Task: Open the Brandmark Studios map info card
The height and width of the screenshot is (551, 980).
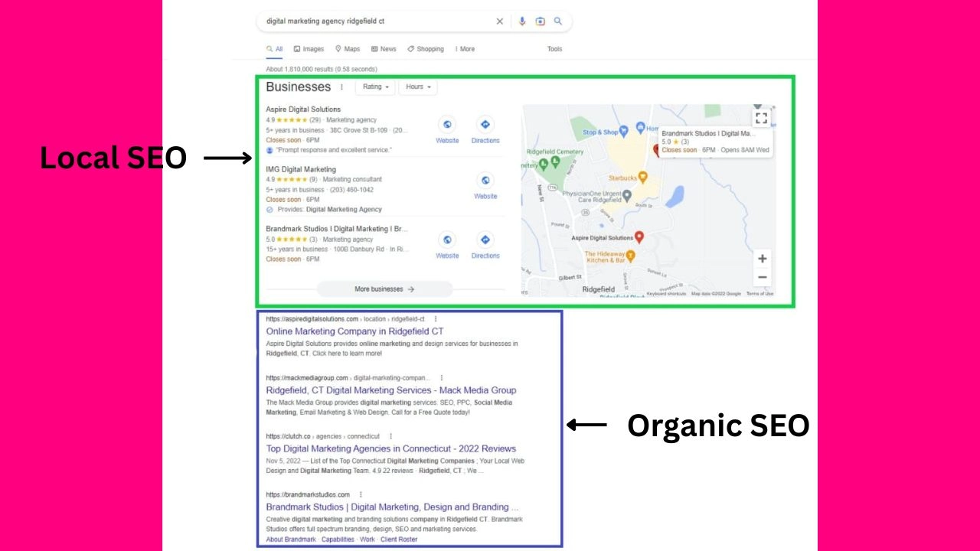Action: coord(715,142)
